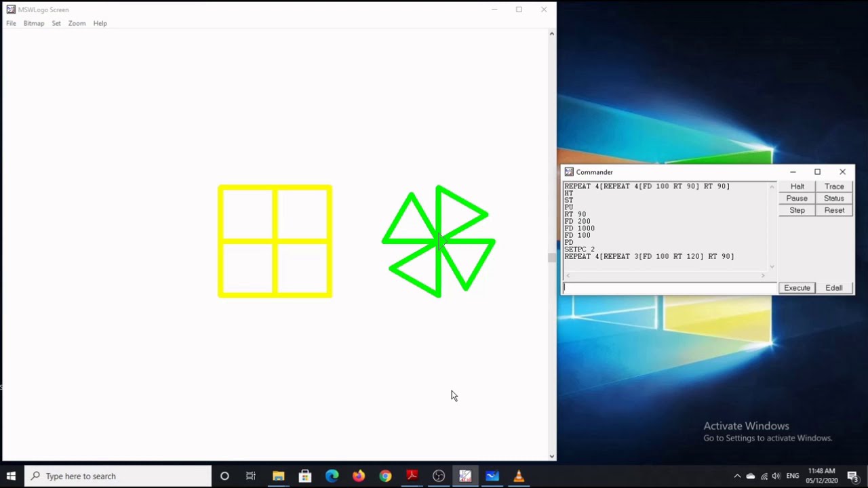Open Microsoft Store from the taskbar

click(305, 476)
